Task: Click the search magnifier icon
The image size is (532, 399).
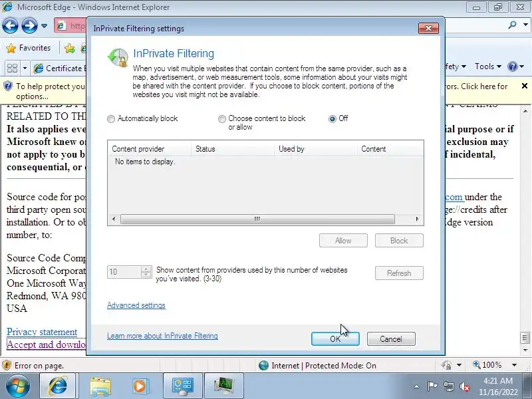Action: click(512, 25)
